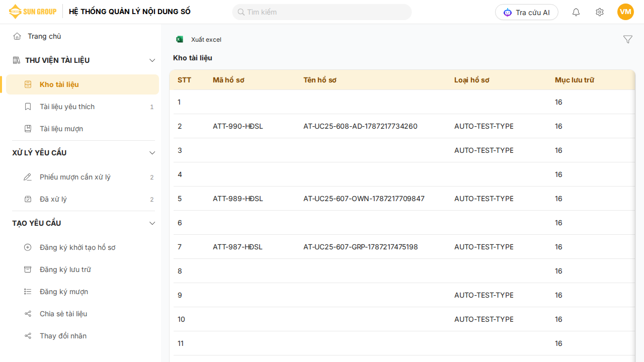Viewport: 644px width, 362px height.
Task: Click the search magnifier icon
Action: point(241,12)
